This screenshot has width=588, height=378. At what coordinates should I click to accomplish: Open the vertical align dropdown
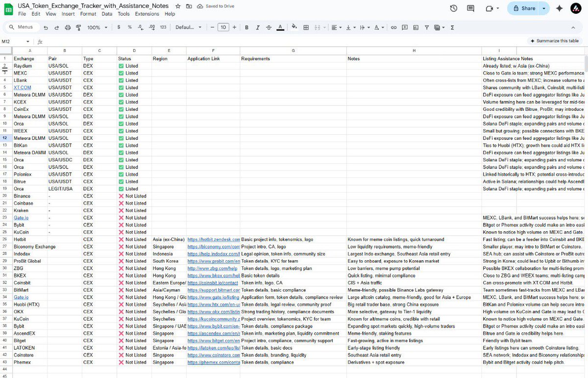350,27
